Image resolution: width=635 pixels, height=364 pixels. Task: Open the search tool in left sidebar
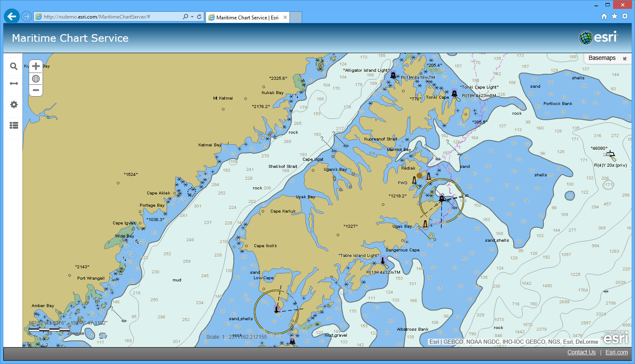tap(14, 66)
